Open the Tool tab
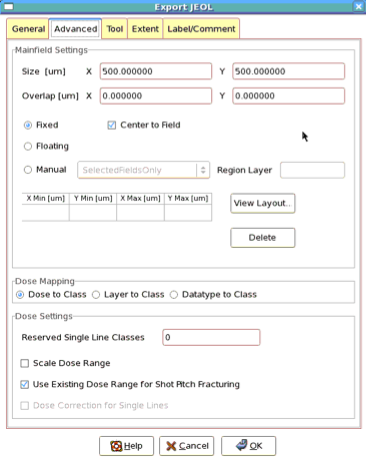The height and width of the screenshot is (462, 366). point(115,29)
